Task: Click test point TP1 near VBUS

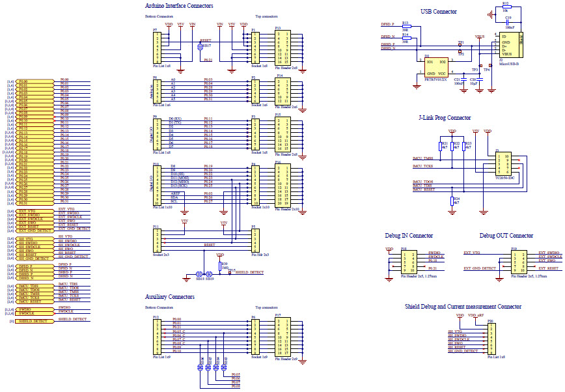Action: point(460,44)
